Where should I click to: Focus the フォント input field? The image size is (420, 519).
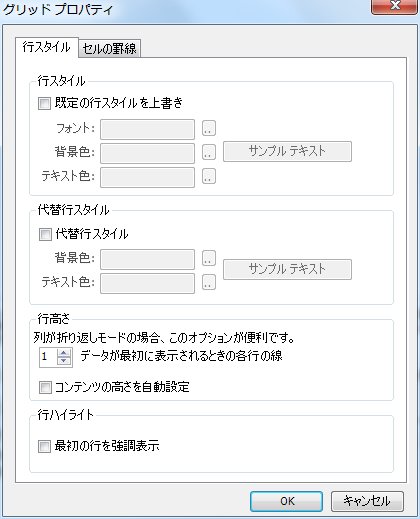coord(147,129)
